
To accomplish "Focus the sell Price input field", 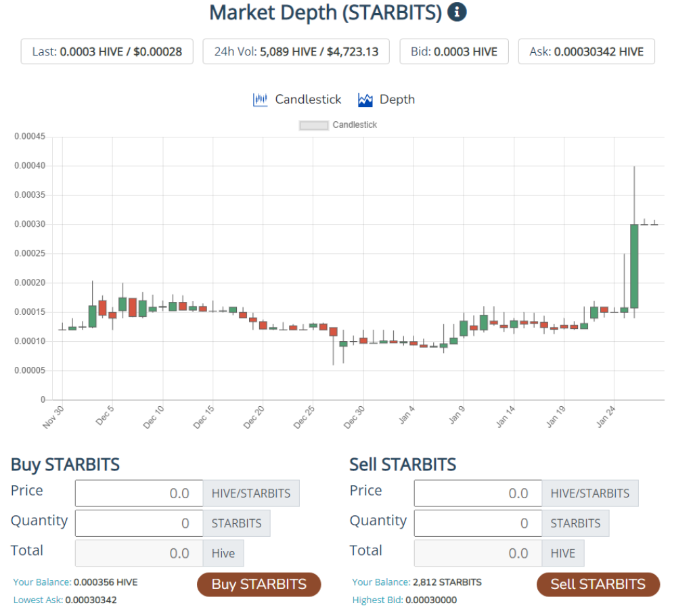I will tap(478, 493).
